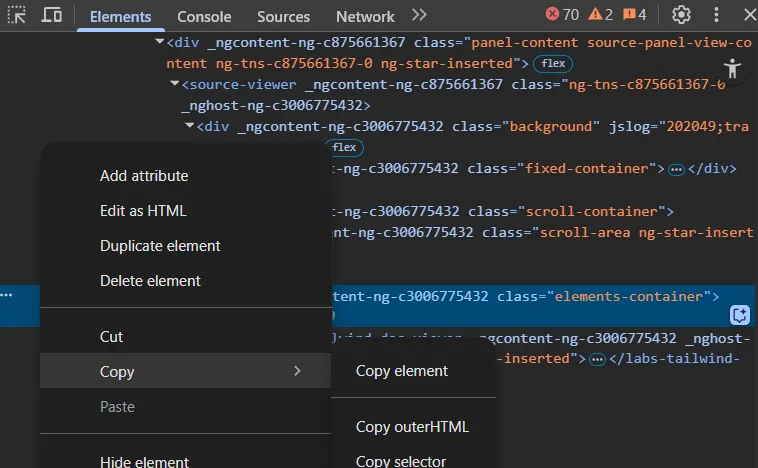
Task: Open the accessibility tree view icon
Action: coord(732,68)
